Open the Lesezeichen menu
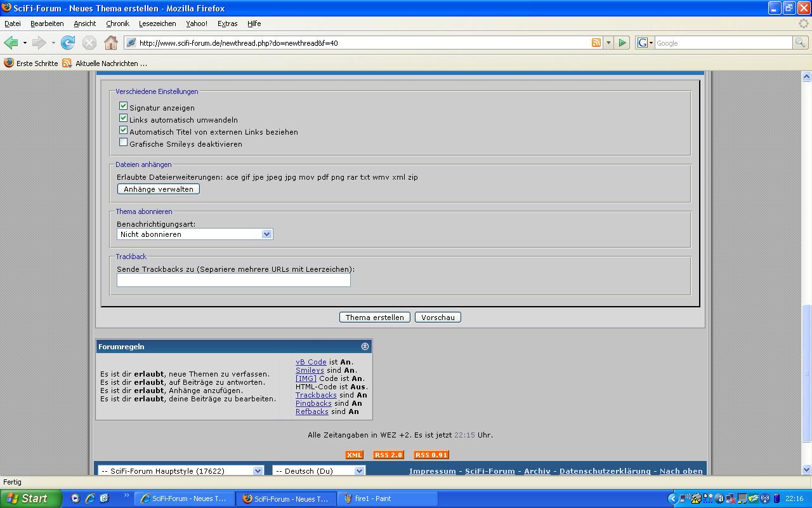This screenshot has width=812, height=508. click(x=157, y=23)
